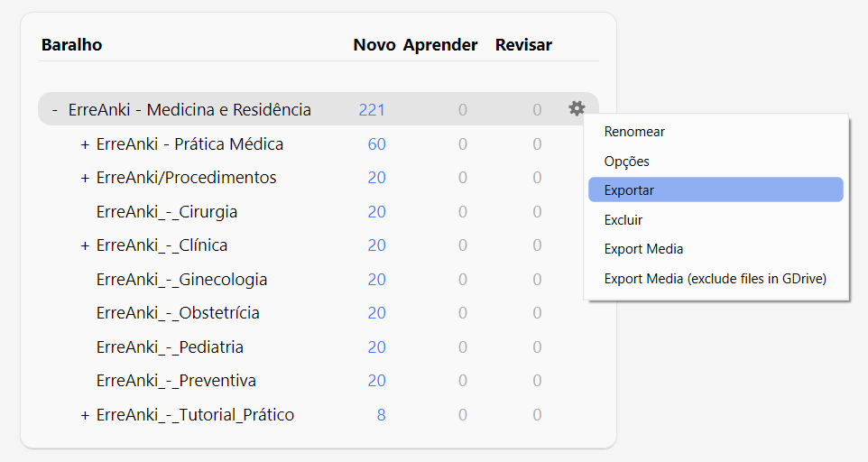The image size is (868, 462).
Task: Expand the ErreAnki/Procedimentos subdeck
Action: tap(85, 178)
